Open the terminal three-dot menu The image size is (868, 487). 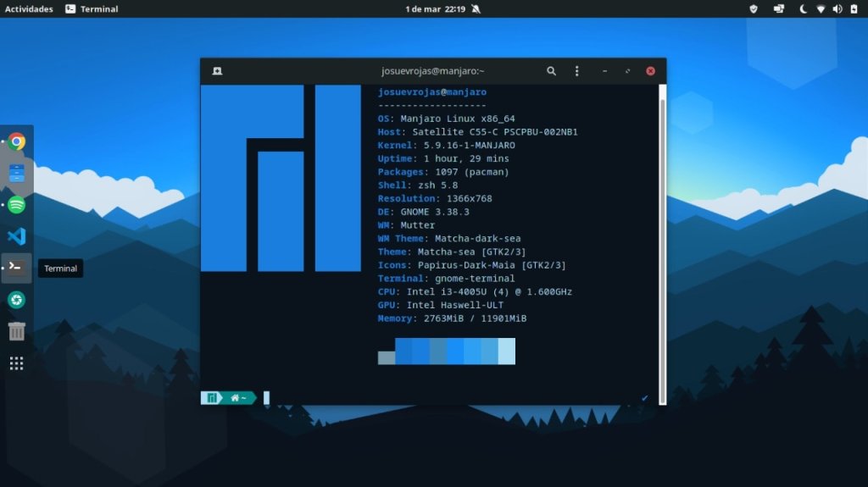(576, 71)
